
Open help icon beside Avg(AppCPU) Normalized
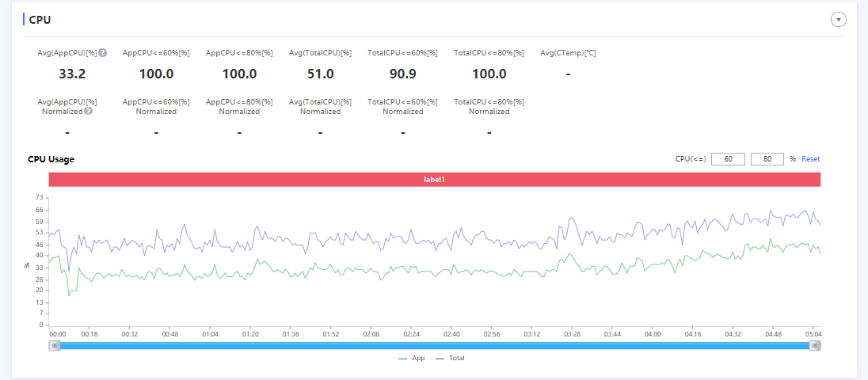(x=88, y=111)
